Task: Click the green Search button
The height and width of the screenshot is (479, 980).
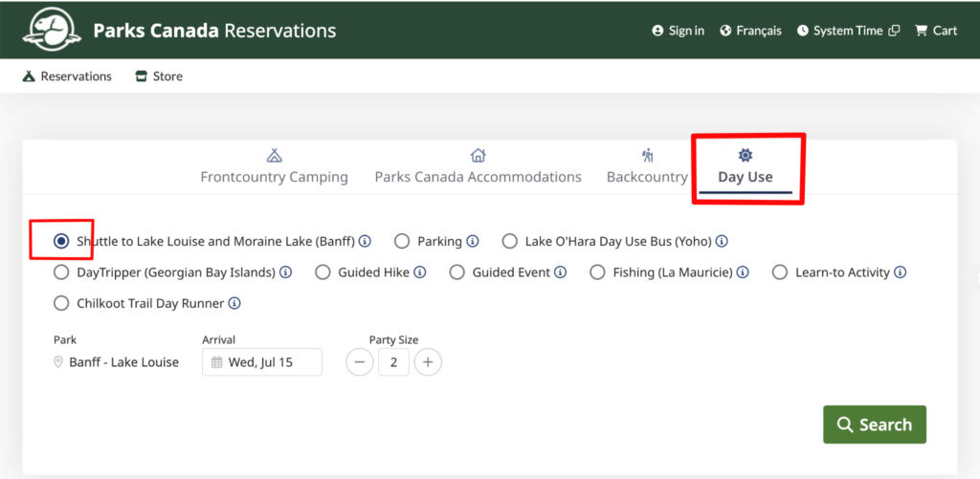Action: [x=875, y=425]
